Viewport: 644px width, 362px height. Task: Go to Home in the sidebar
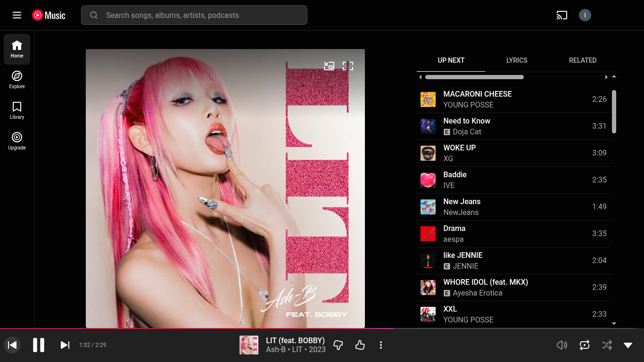(17, 49)
